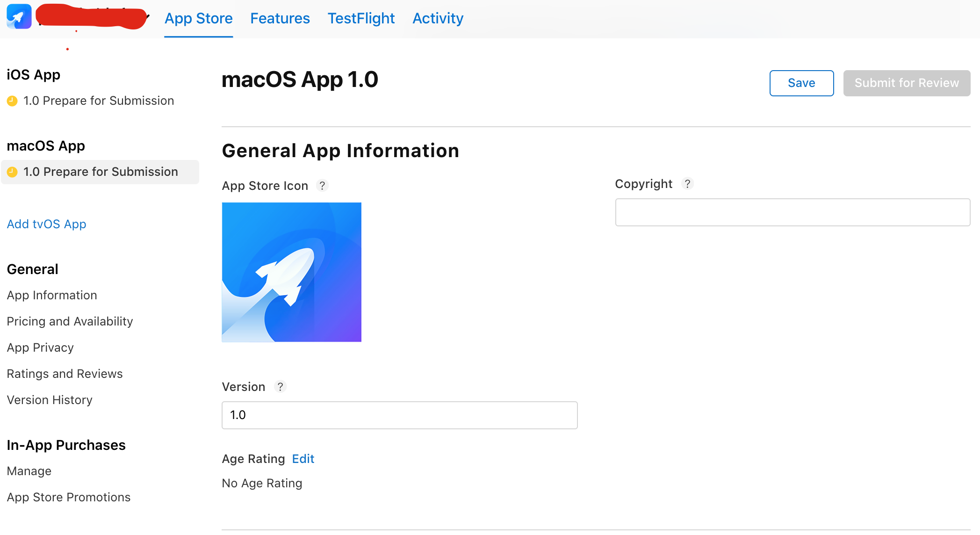The image size is (980, 535).
Task: Click the large App Store icon image
Action: coord(291,272)
